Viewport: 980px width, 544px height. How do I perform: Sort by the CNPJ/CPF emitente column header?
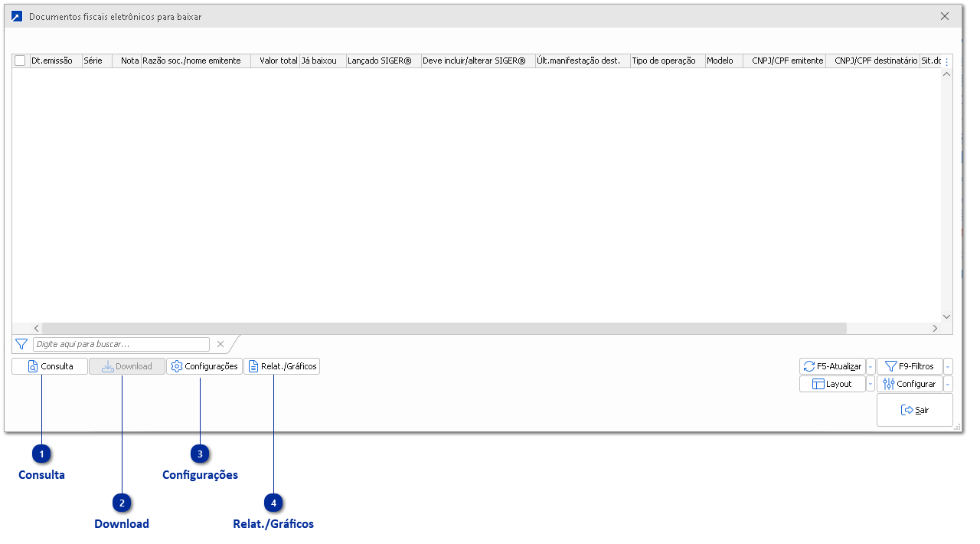785,61
